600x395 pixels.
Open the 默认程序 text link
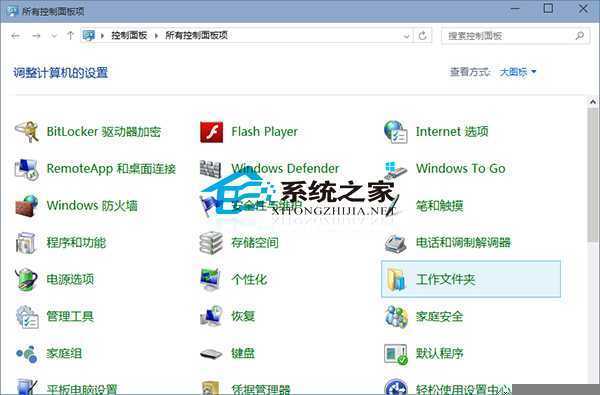tap(440, 353)
